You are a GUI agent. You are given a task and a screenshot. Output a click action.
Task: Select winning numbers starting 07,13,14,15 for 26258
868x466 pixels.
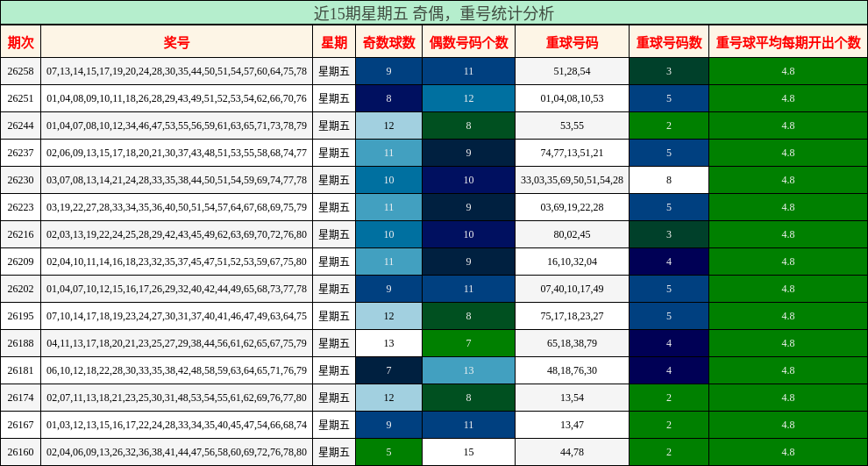(176, 71)
